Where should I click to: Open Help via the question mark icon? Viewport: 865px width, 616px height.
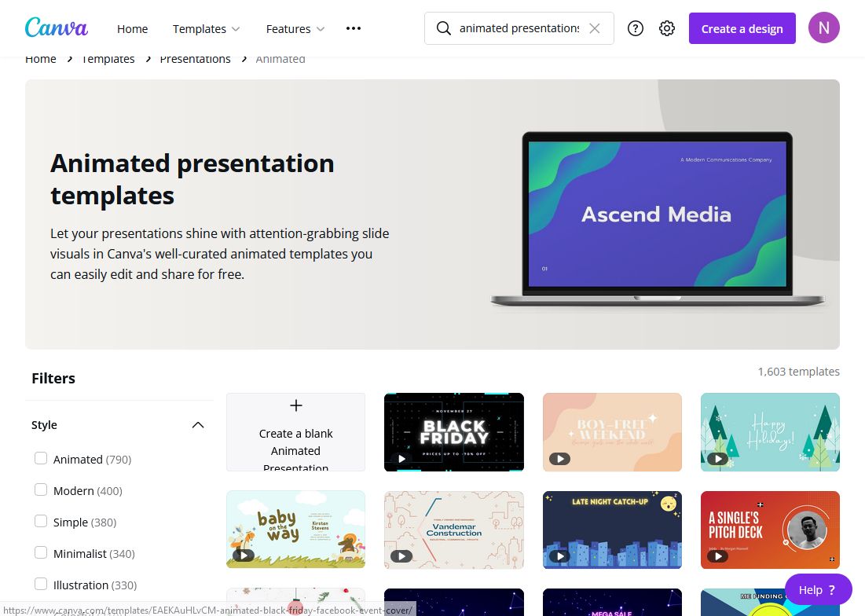635,27
